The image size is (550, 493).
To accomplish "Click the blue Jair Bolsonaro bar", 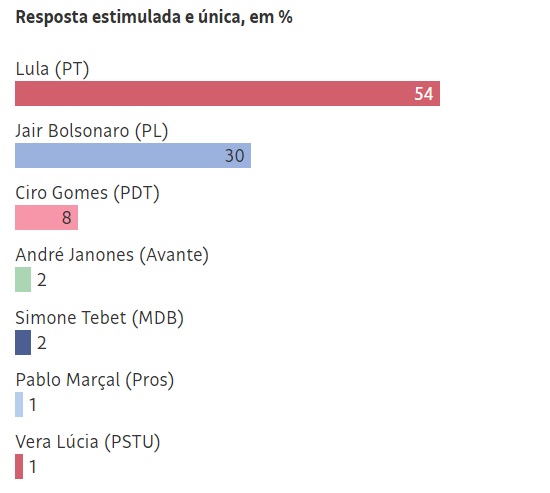I will click(x=133, y=155).
